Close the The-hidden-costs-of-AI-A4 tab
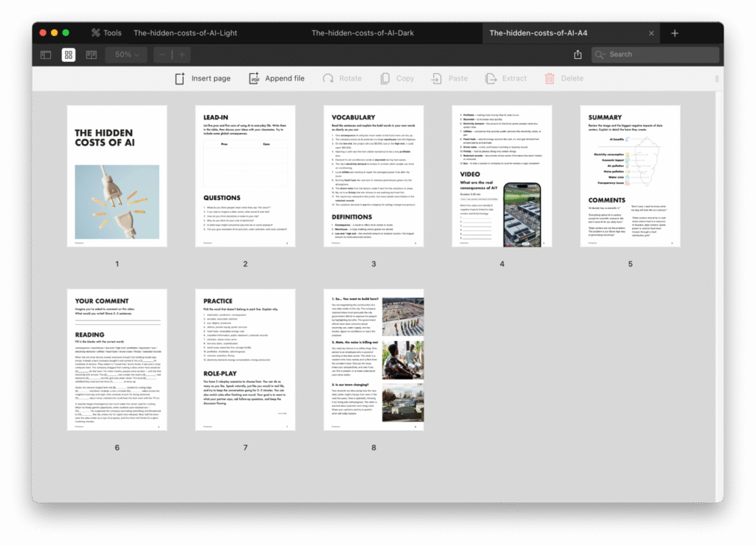The image size is (756, 545). (651, 33)
